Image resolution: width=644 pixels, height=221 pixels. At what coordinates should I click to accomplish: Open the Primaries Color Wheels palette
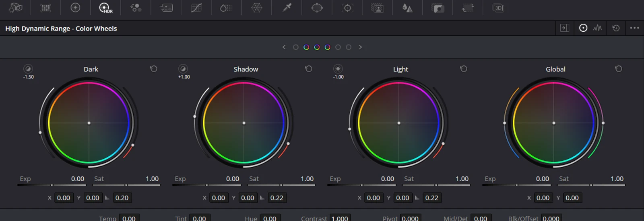tap(75, 8)
